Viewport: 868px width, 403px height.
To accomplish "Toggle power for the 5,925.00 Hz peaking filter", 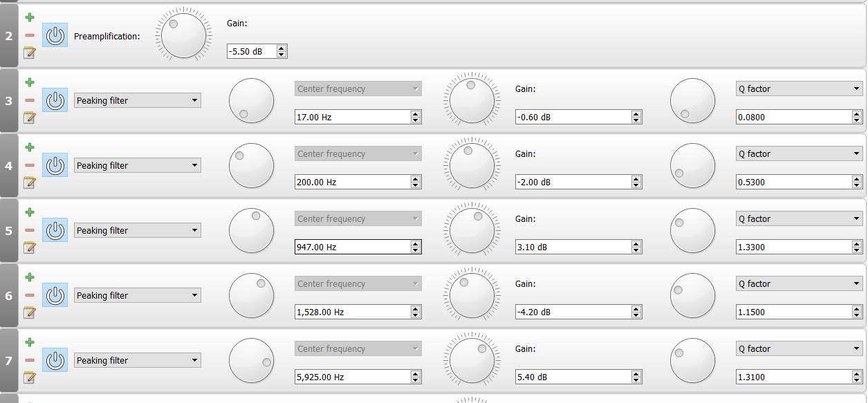I will click(x=55, y=360).
